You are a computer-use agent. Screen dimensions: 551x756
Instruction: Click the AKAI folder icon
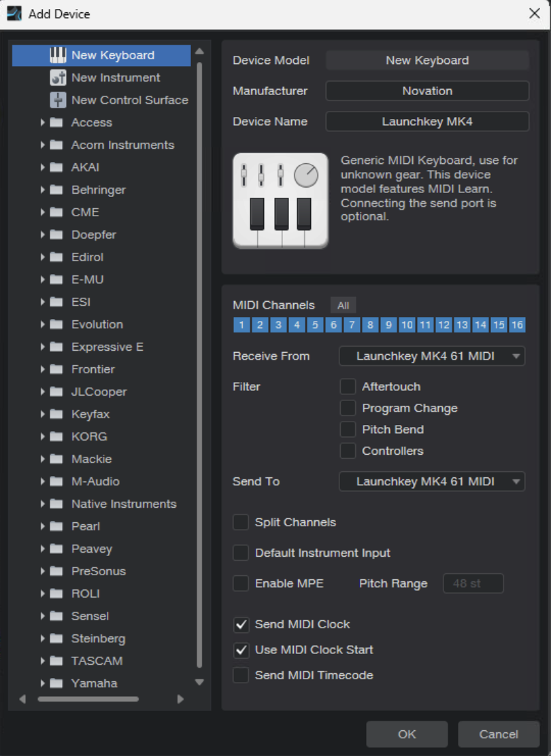(56, 167)
